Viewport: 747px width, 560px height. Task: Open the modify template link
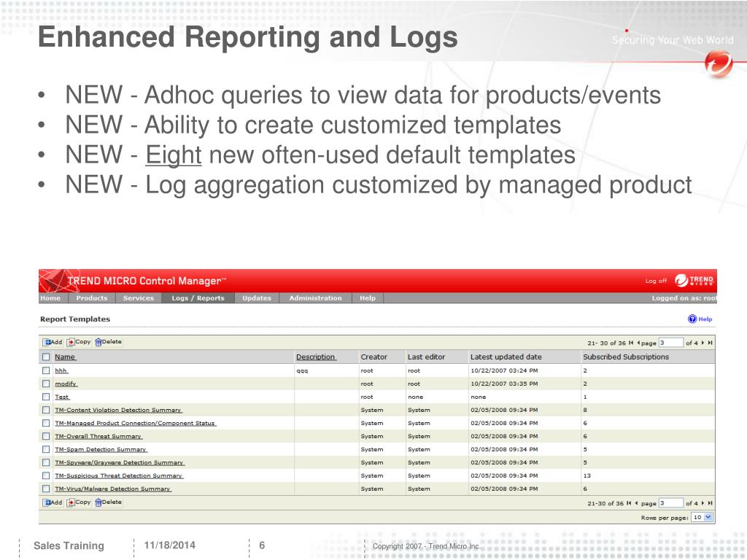66,384
